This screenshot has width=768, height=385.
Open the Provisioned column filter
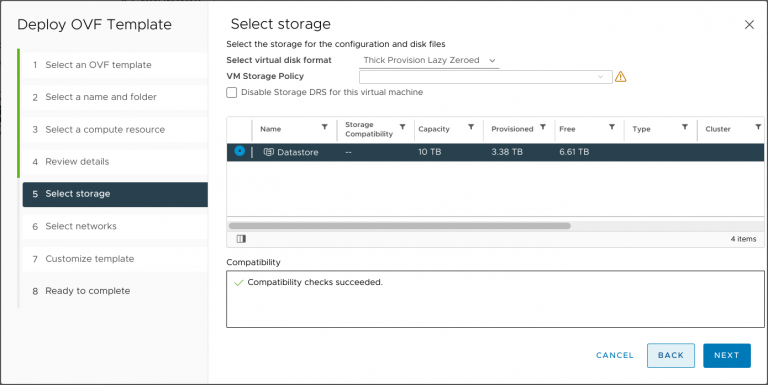543,127
